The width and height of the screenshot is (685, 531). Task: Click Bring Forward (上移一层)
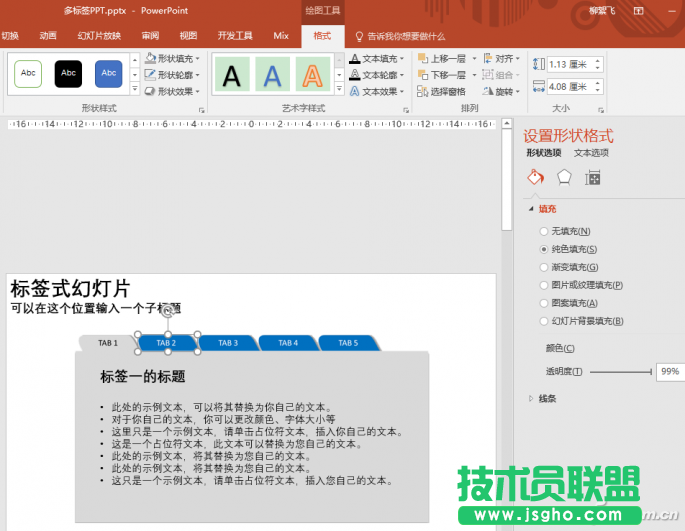pyautogui.click(x=442, y=59)
